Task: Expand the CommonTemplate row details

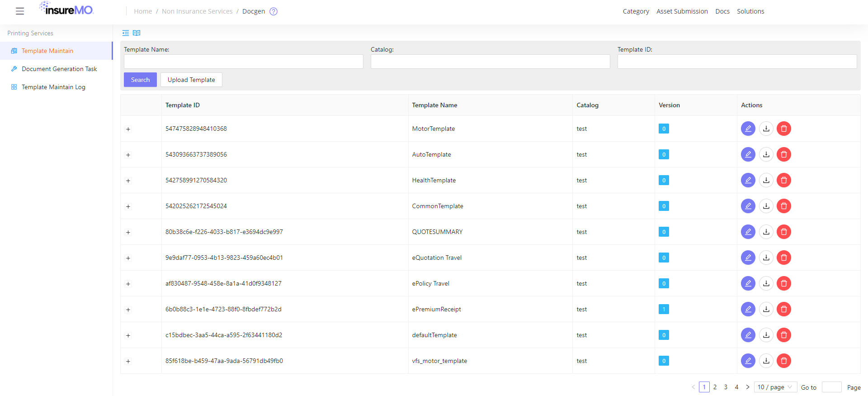Action: (x=128, y=206)
